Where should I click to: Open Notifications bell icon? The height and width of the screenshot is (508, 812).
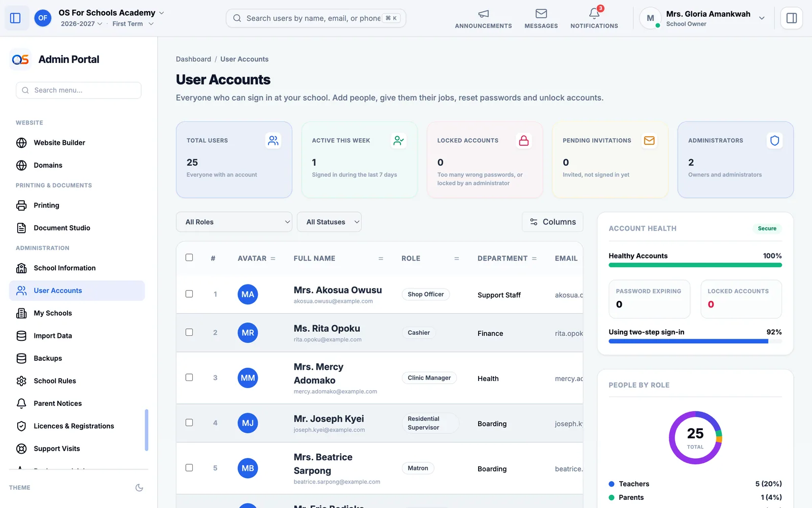click(594, 14)
